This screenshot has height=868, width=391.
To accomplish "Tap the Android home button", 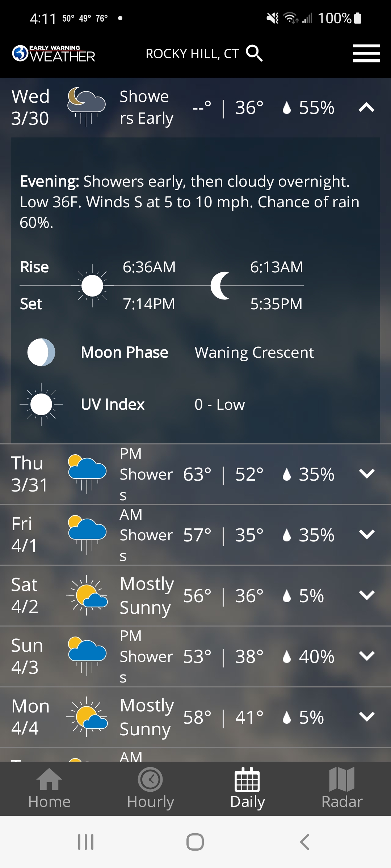I will 195,842.
